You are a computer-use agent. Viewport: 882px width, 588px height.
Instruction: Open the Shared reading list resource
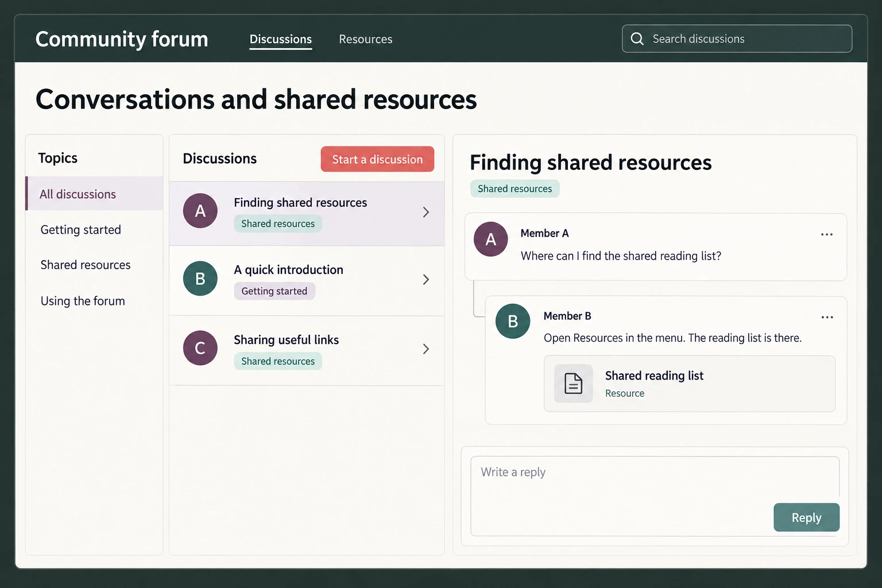point(689,384)
